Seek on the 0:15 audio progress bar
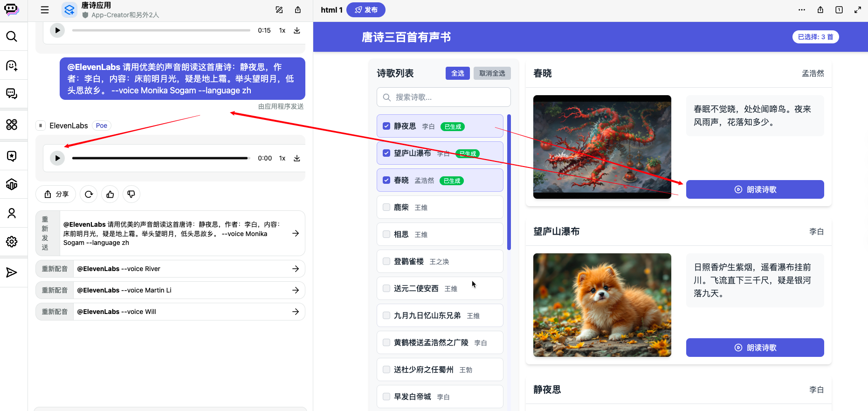868x411 pixels. [x=161, y=30]
